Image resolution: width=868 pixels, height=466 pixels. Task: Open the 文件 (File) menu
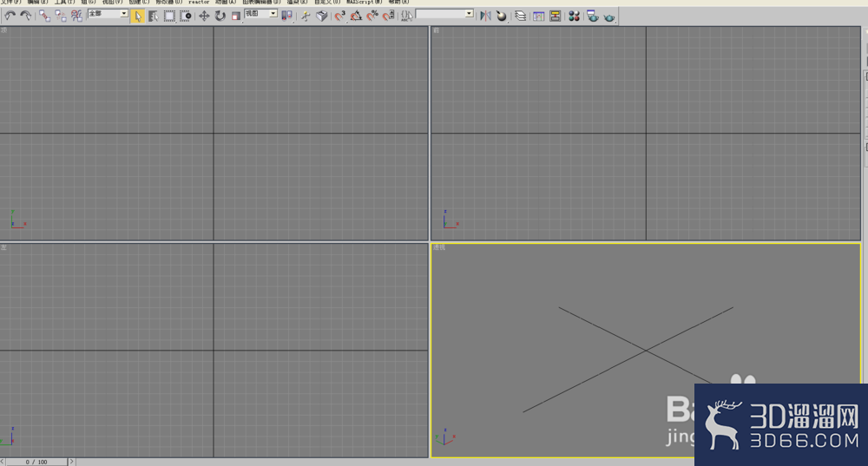(x=11, y=3)
